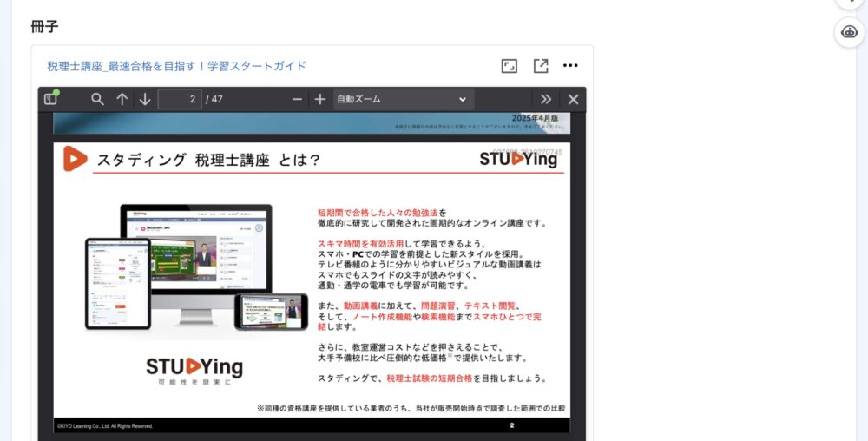Click the smartphone lecture mockup image
868x441 pixels.
pos(271,312)
